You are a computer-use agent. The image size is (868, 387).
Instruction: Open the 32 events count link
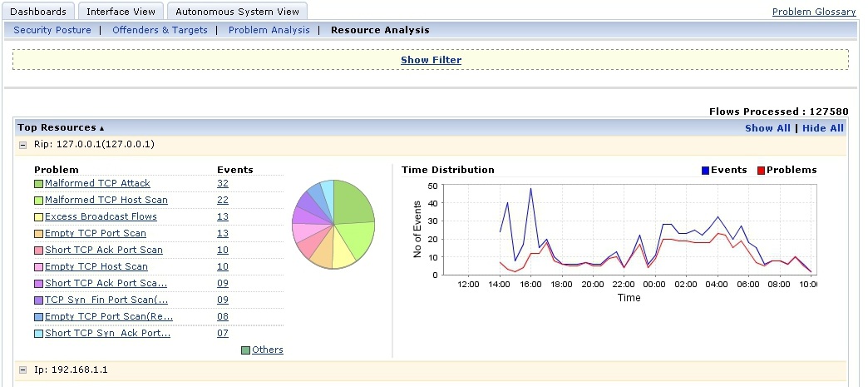pyautogui.click(x=223, y=184)
